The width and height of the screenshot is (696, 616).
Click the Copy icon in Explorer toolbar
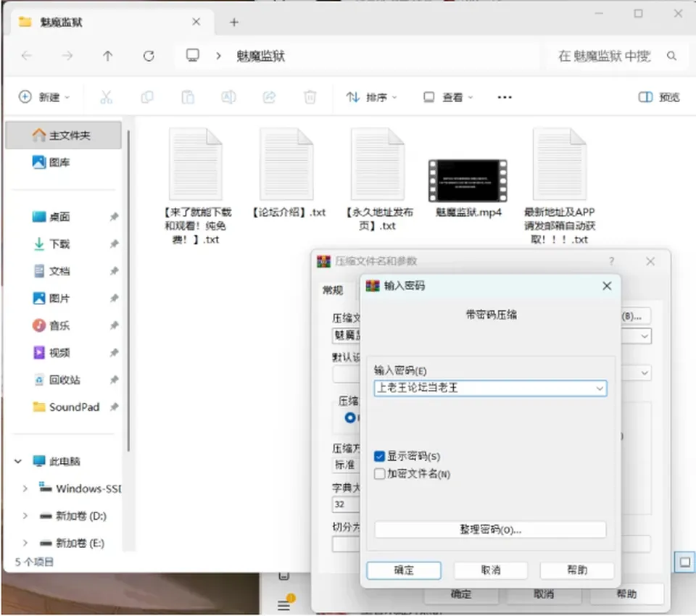[147, 97]
